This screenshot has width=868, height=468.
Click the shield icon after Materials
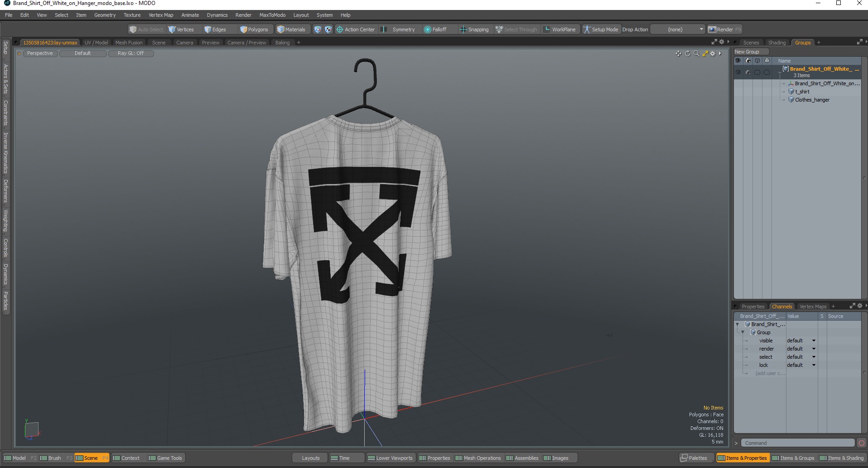[x=318, y=29]
